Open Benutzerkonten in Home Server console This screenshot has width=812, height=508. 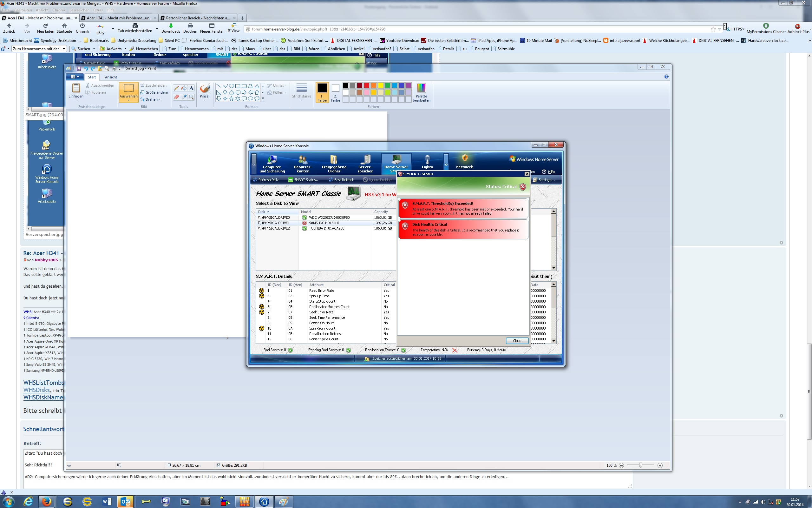(303, 164)
